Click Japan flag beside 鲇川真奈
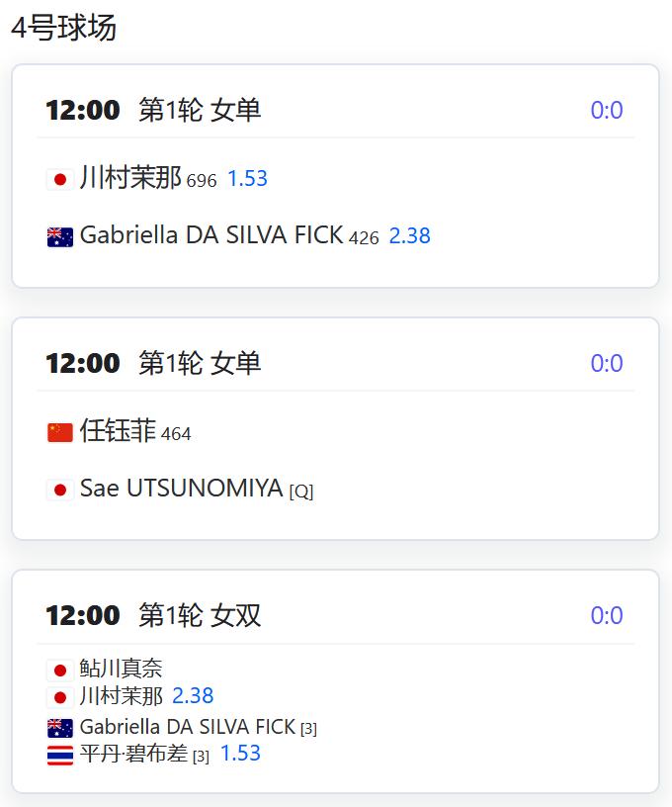Viewport: 672px width, 807px height. click(x=59, y=671)
